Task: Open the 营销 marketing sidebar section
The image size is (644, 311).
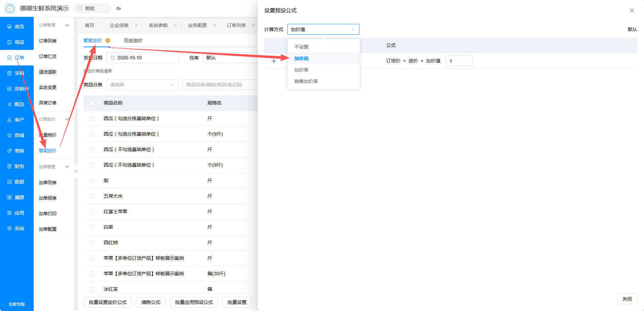Action: [17, 151]
